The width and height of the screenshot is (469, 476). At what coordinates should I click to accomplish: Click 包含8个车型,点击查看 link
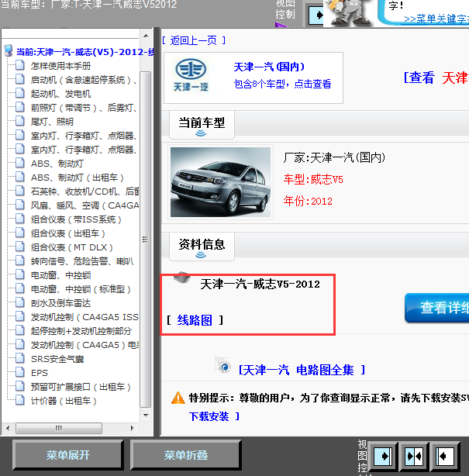(282, 84)
